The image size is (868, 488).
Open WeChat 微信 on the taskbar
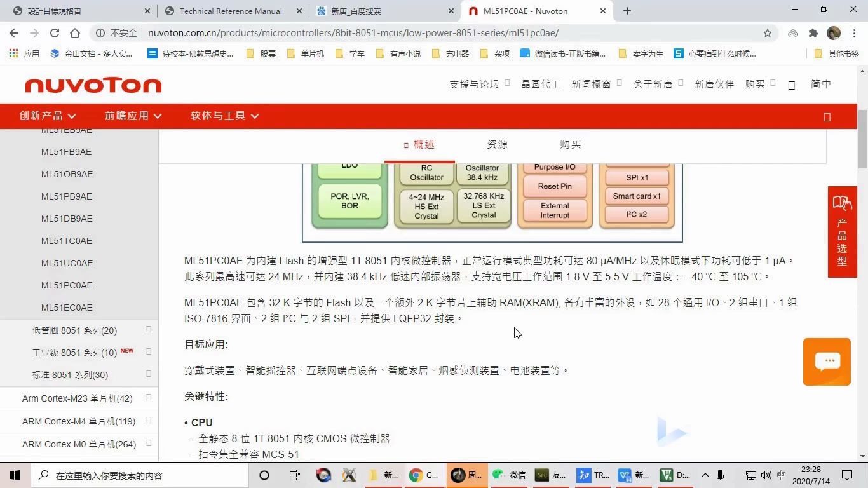point(509,475)
